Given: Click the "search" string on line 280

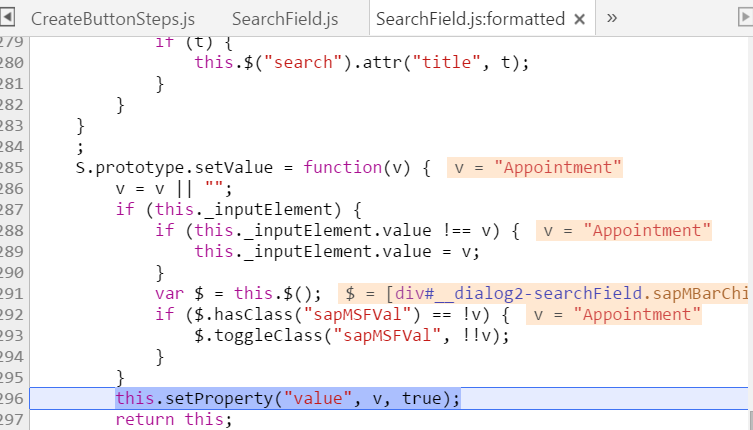Looking at the screenshot, I should [303, 62].
